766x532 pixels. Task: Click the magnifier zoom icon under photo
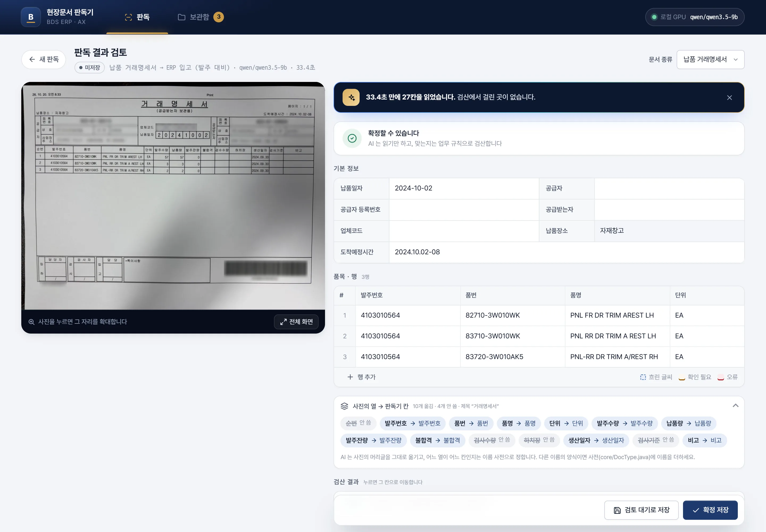pos(31,322)
